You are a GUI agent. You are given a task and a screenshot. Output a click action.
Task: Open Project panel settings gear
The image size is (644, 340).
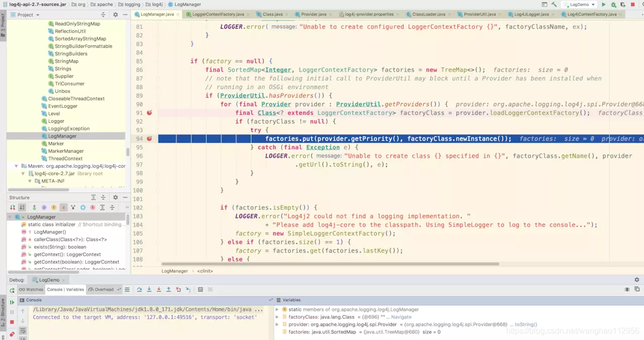coord(115,15)
